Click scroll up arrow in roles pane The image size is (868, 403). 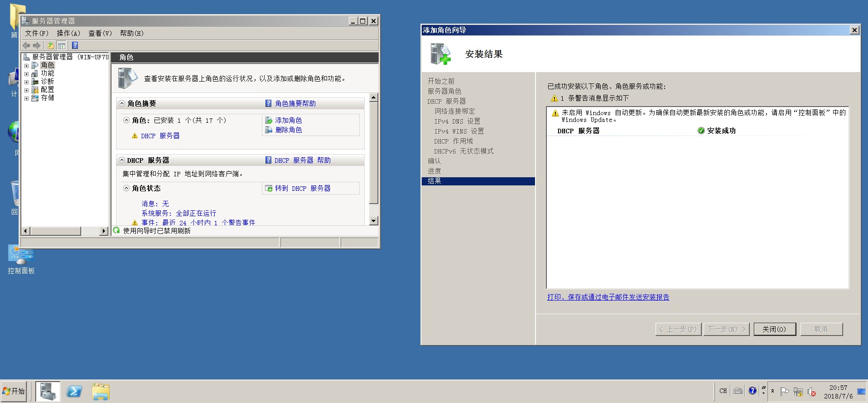tap(373, 97)
